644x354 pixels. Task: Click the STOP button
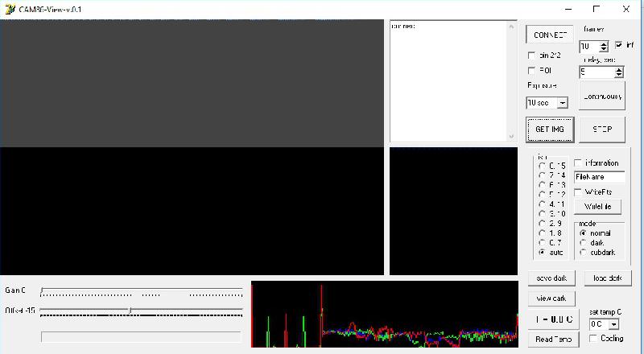pyautogui.click(x=602, y=130)
